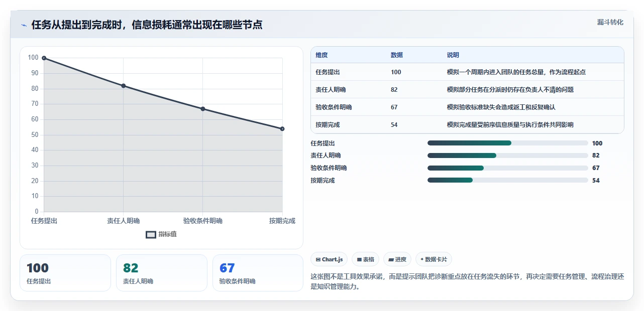Click the progress value 82 beside its bar
This screenshot has height=311, width=644.
(x=596, y=155)
